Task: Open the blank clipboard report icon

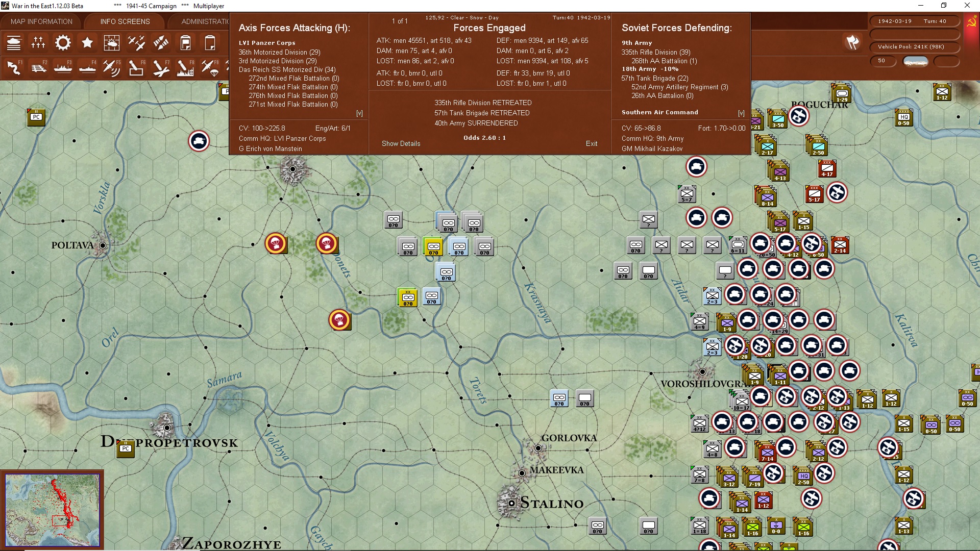Action: click(x=210, y=43)
